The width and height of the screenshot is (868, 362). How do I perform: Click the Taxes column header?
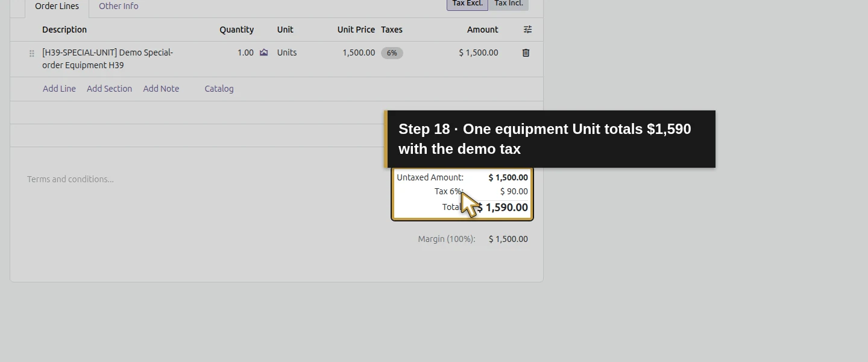pos(392,30)
